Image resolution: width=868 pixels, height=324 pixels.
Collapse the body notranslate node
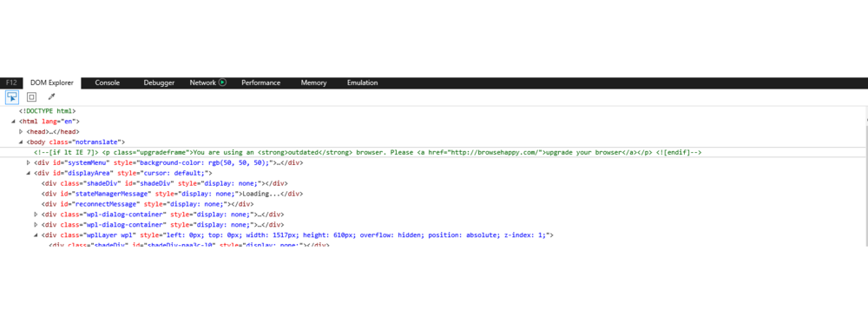pyautogui.click(x=21, y=142)
